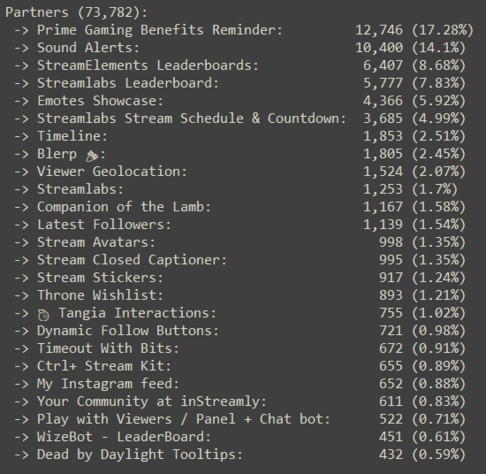Click the Latest Followers count 1,139

[x=383, y=225]
